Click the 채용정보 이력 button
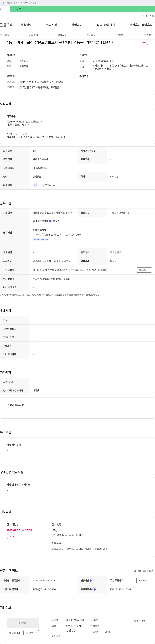 click(139, 621)
